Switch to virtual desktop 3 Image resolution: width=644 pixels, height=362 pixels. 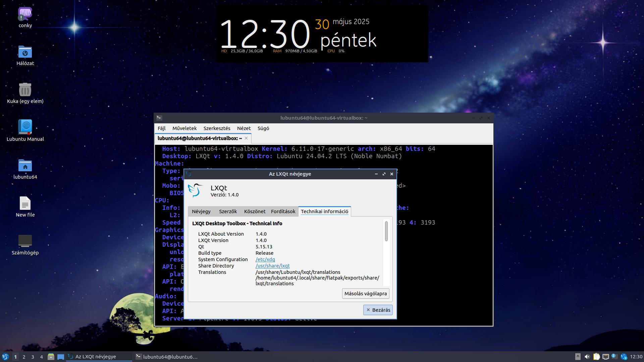point(33,357)
